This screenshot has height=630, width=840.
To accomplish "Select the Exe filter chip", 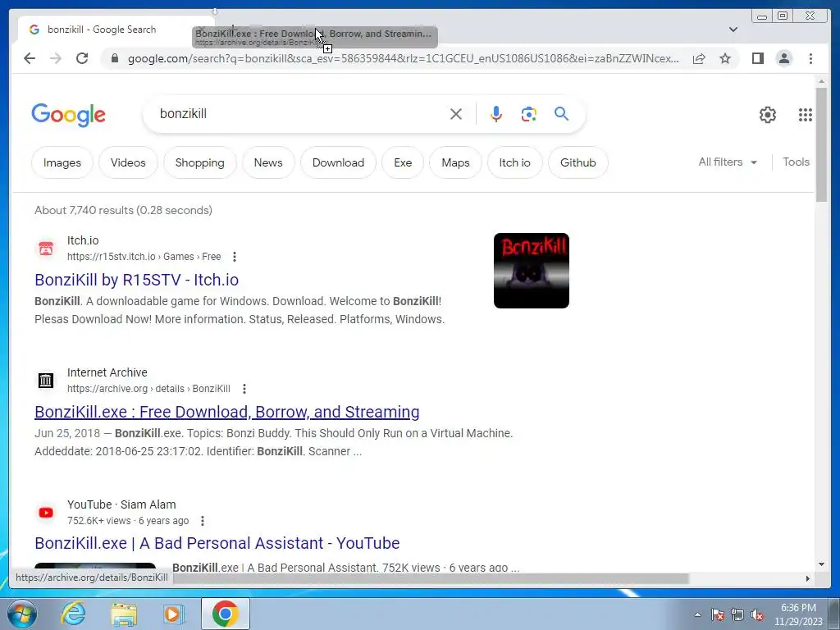I will click(403, 162).
